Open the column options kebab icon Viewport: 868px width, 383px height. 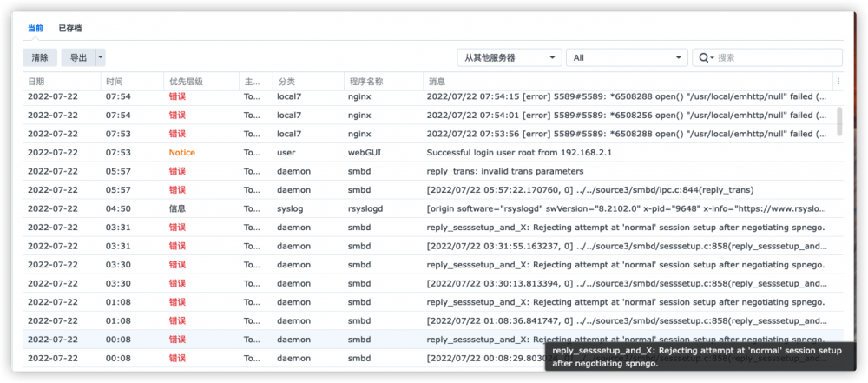[838, 82]
